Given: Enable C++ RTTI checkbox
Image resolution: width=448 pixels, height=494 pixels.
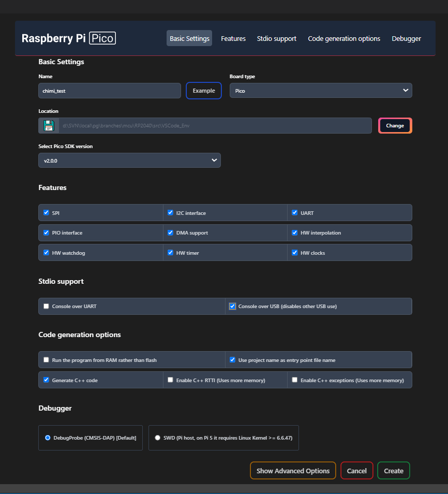Looking at the screenshot, I should pyautogui.click(x=170, y=380).
